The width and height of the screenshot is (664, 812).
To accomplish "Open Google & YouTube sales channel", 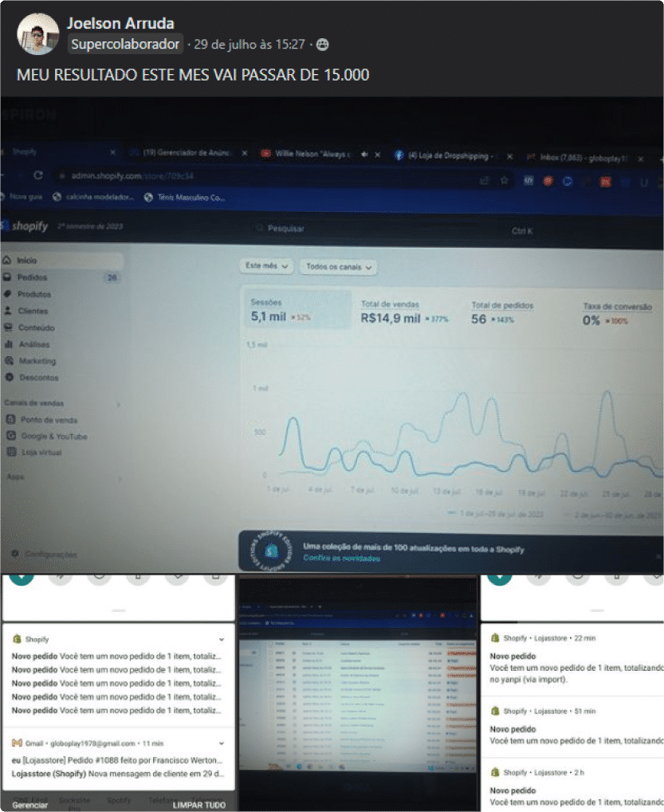I will point(53,437).
